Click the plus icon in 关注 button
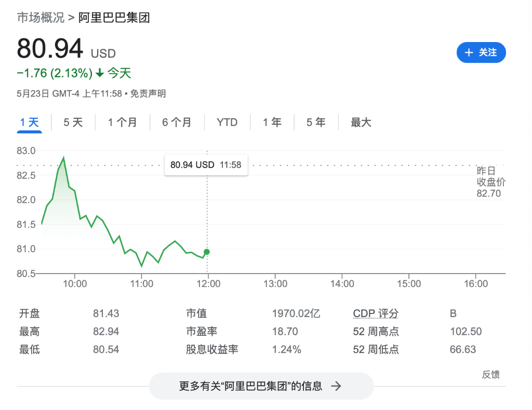The image size is (532, 410). click(469, 52)
